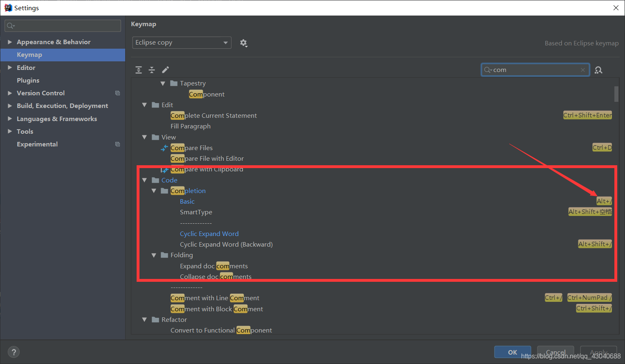The image size is (625, 364).
Task: Click the OK button
Action: tap(513, 352)
